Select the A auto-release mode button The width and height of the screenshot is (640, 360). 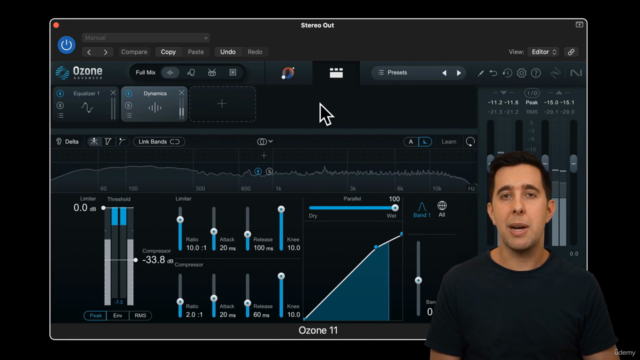point(411,142)
